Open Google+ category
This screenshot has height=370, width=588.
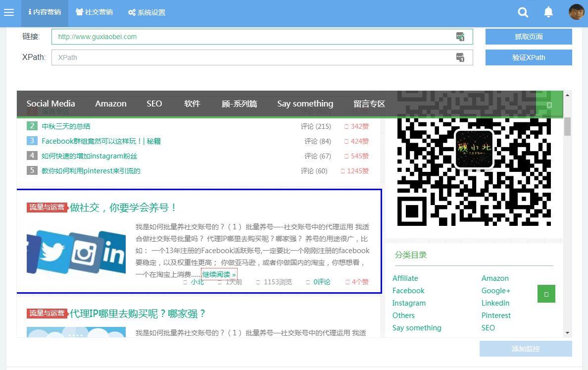(x=496, y=290)
